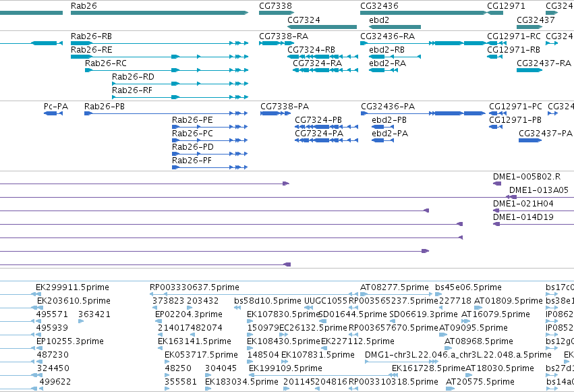Click the DME1-013A05 clone label
The width and height of the screenshot is (574, 392).
(538, 190)
